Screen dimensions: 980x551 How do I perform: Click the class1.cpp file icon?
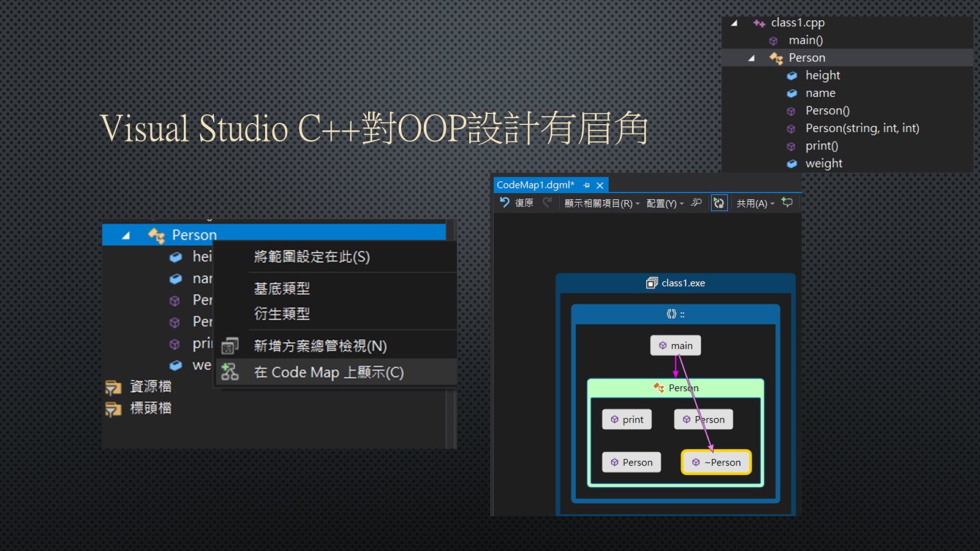click(759, 23)
